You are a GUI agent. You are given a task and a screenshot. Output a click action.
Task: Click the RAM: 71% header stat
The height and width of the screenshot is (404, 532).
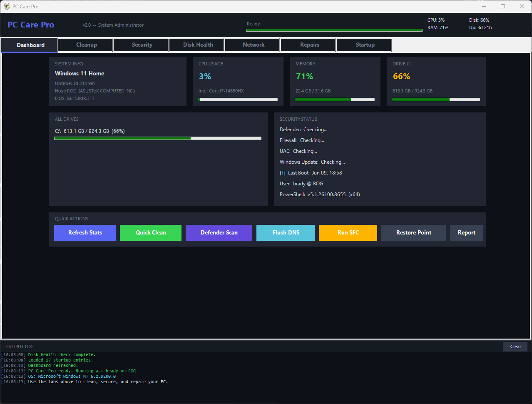click(x=438, y=27)
